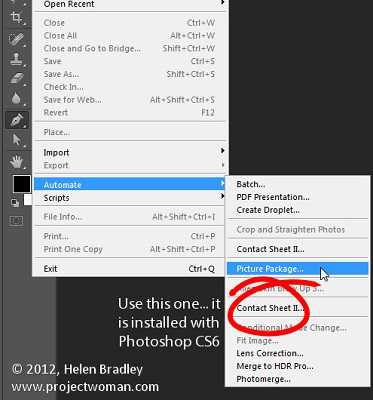Choose Save for Web menu entry
The height and width of the screenshot is (400, 373).
[131, 100]
